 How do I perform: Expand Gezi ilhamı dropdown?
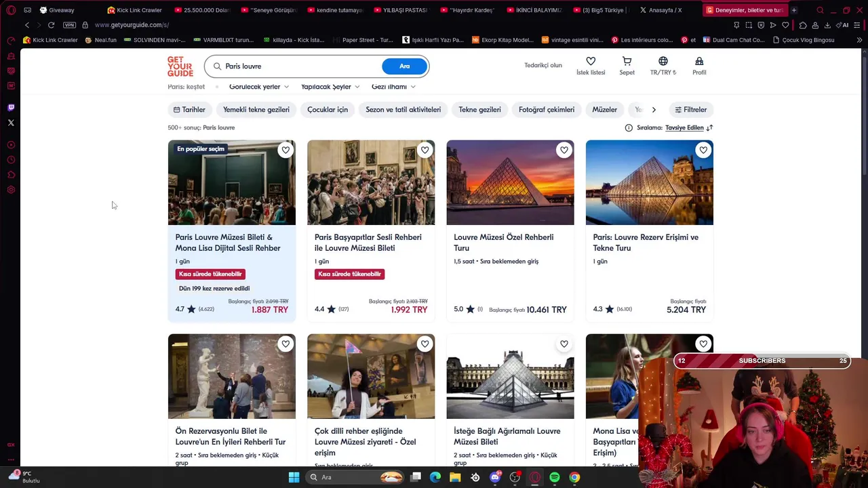coord(393,87)
